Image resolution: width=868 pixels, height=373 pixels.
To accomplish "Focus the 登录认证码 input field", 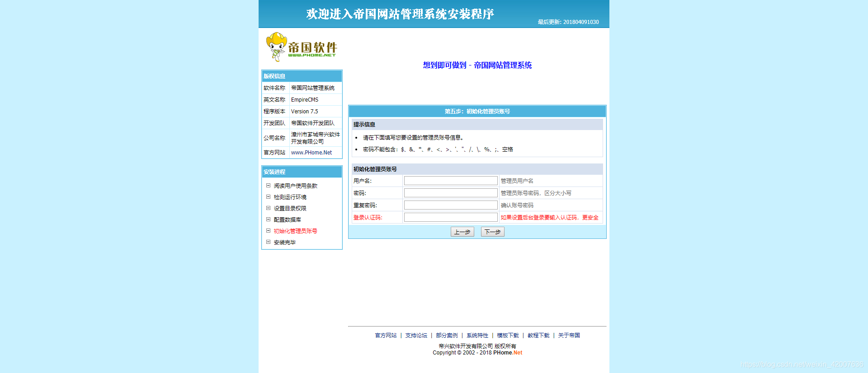I will (451, 217).
